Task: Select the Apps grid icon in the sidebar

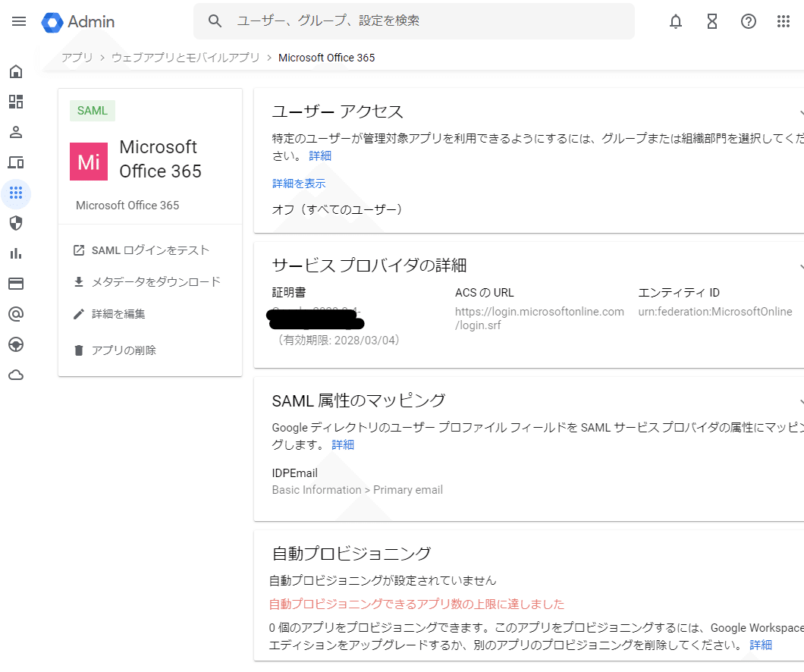Action: pyautogui.click(x=16, y=193)
